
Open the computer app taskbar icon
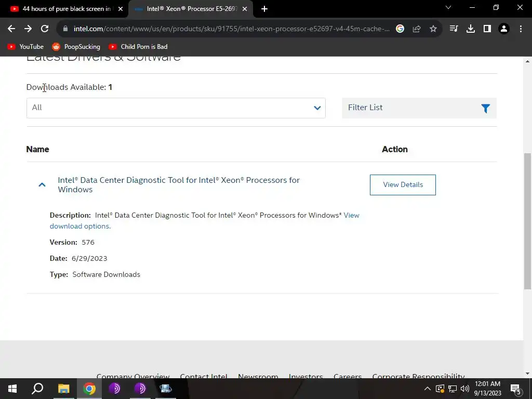click(x=166, y=389)
